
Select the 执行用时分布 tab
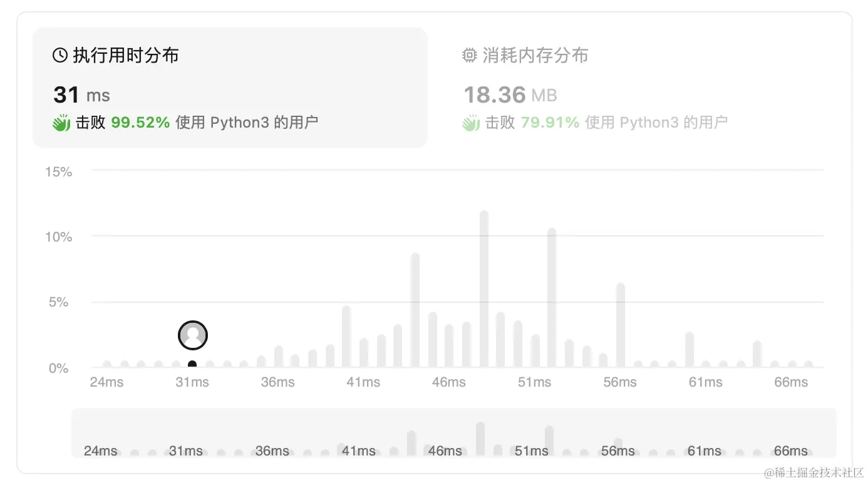(230, 88)
